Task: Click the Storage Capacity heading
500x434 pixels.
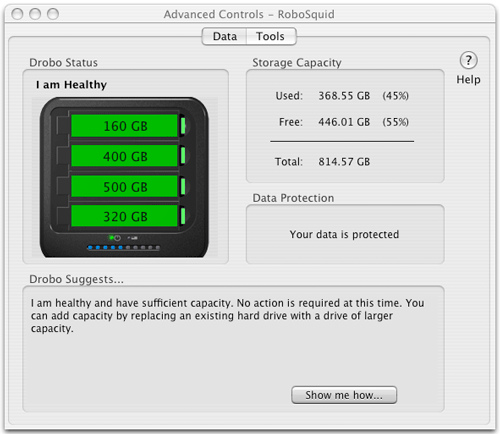Action: coord(297,63)
